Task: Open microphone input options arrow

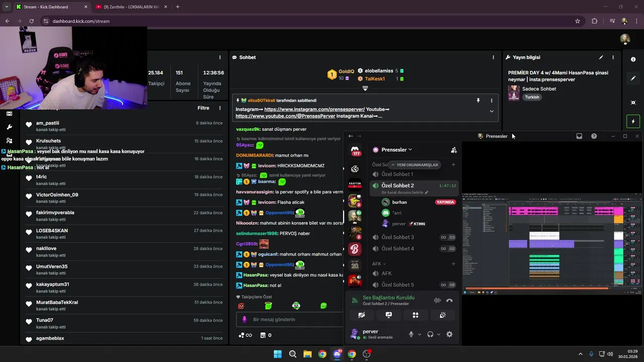Action: 420,334
